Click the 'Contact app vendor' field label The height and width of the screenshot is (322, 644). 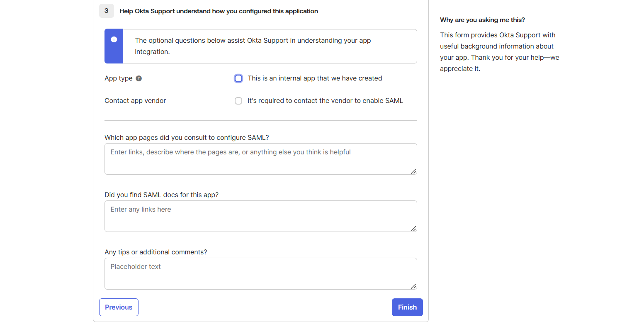click(135, 101)
